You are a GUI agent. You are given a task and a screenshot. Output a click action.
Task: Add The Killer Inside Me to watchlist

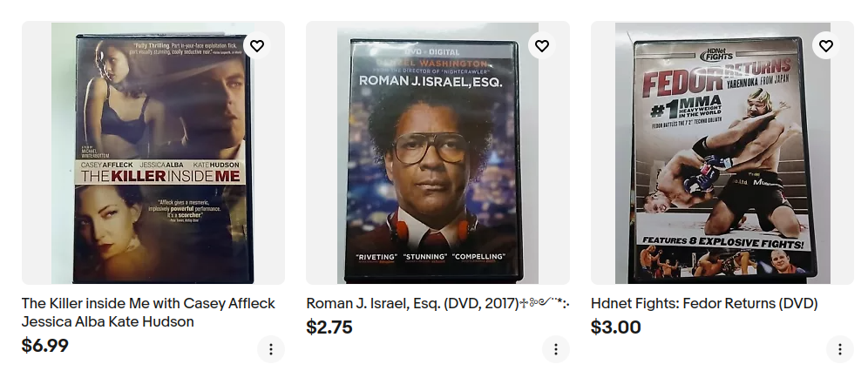coord(256,46)
